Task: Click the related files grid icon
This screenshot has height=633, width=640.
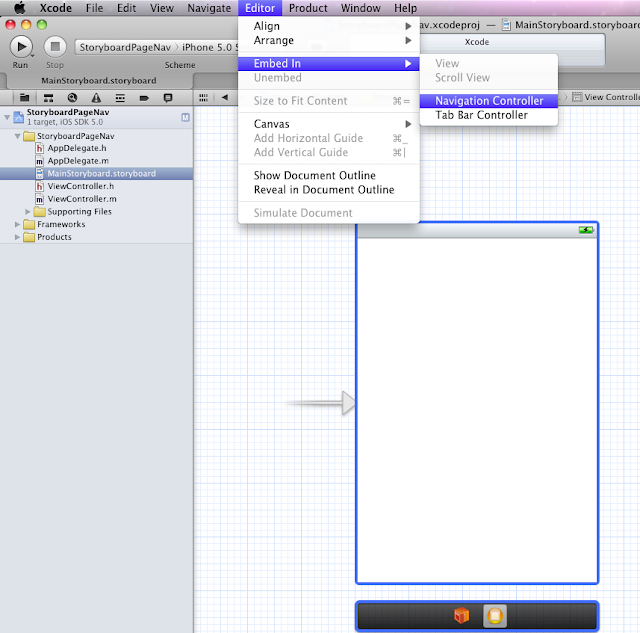Action: 203,98
